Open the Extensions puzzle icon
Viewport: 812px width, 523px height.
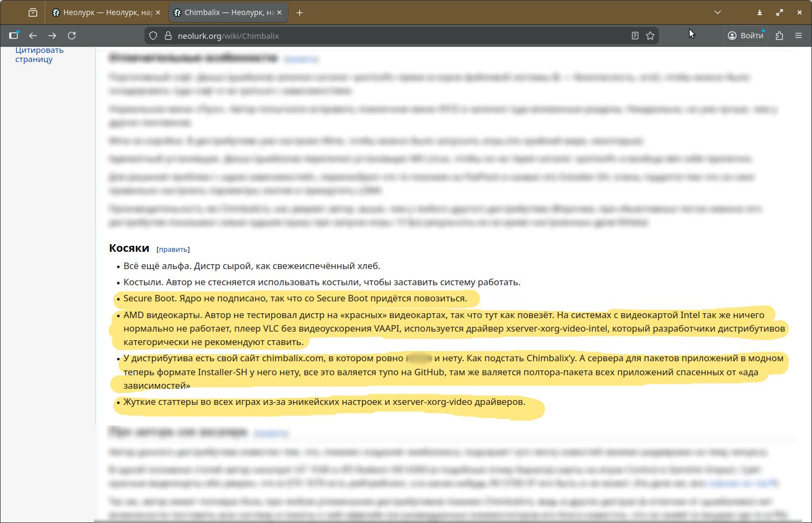pyautogui.click(x=779, y=36)
